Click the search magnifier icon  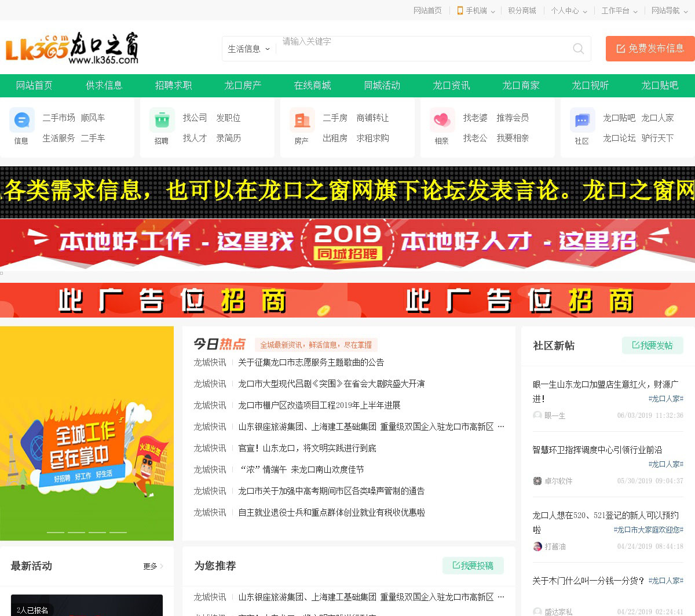coord(578,49)
